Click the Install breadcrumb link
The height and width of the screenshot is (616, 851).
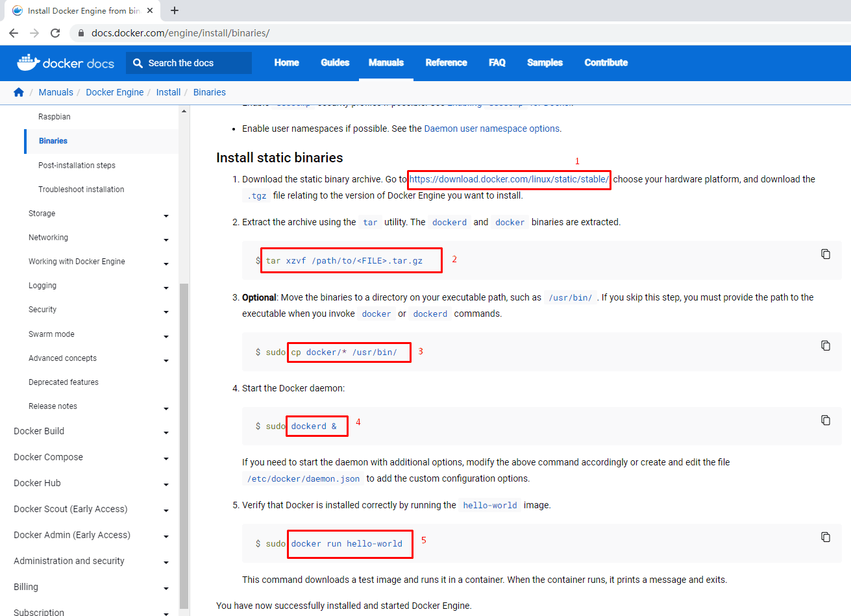pos(168,92)
